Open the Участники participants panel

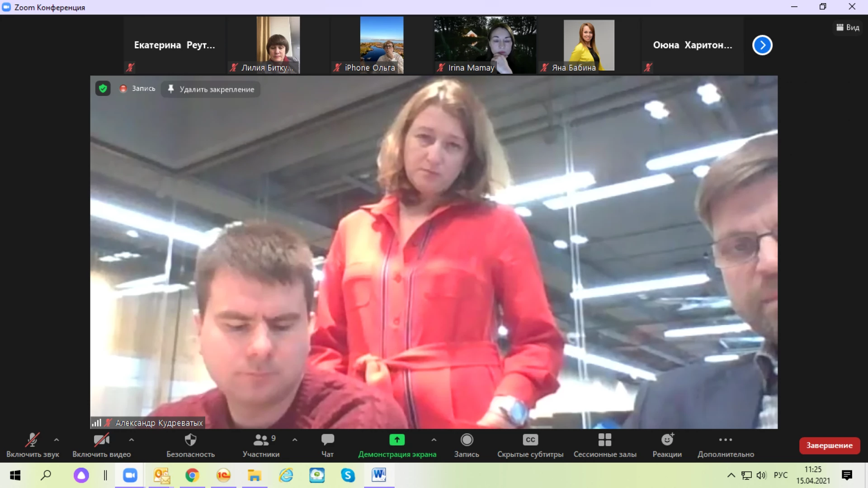click(261, 445)
